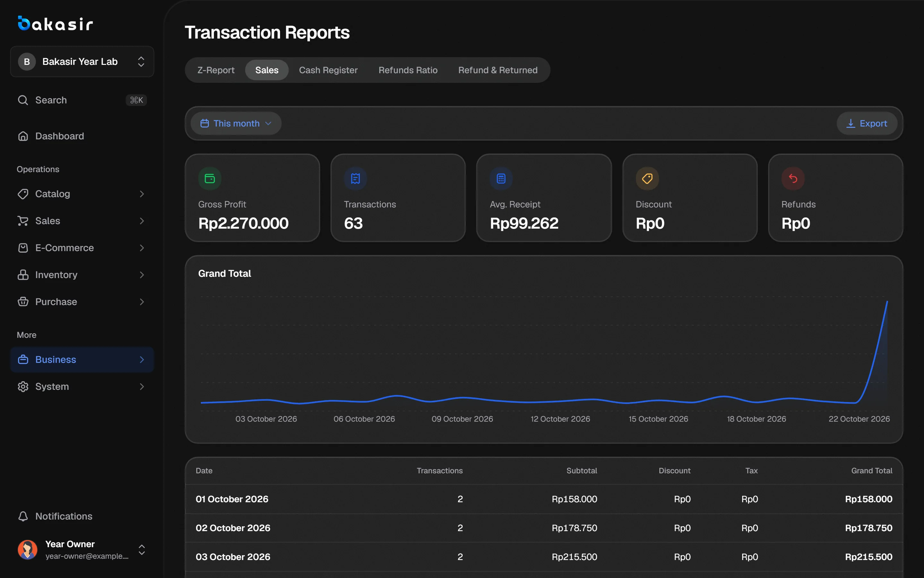Click the Date column header

pyautogui.click(x=204, y=470)
